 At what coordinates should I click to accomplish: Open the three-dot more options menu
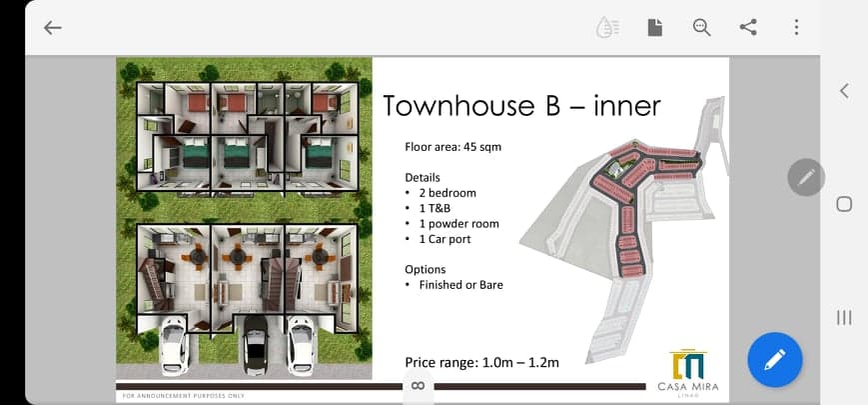(796, 28)
